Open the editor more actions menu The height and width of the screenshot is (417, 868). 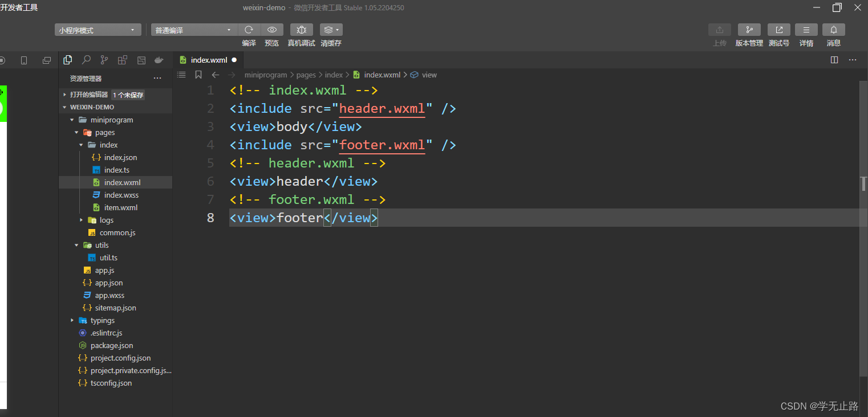(x=853, y=60)
